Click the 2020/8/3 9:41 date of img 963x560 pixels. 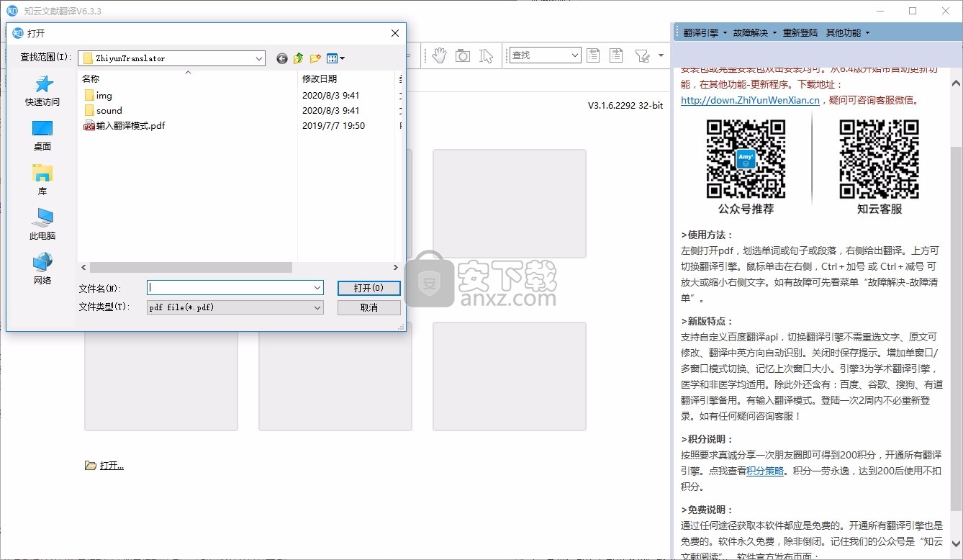pos(331,95)
